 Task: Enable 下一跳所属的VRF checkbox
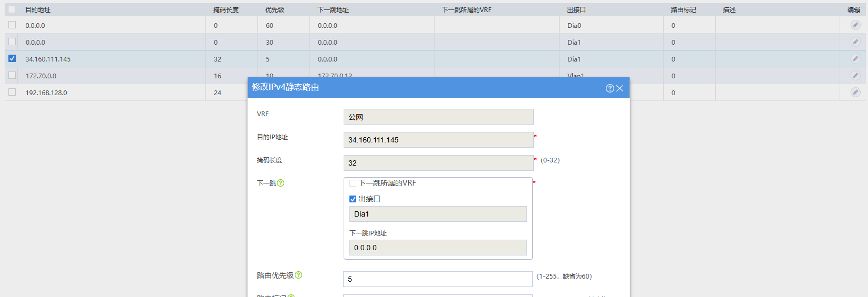pyautogui.click(x=353, y=183)
